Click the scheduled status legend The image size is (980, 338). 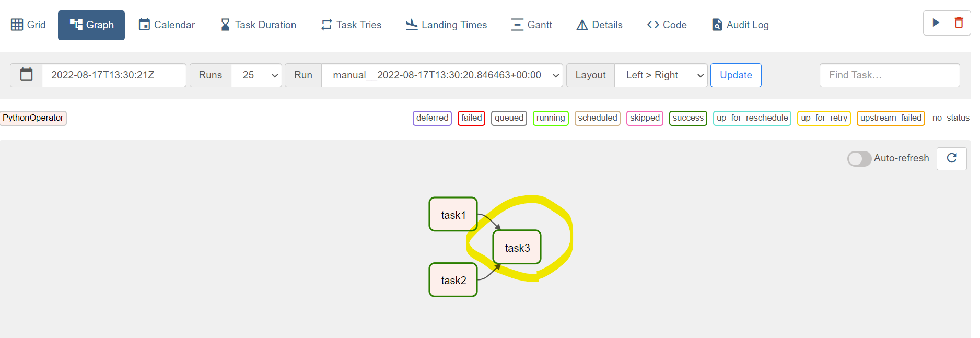598,118
